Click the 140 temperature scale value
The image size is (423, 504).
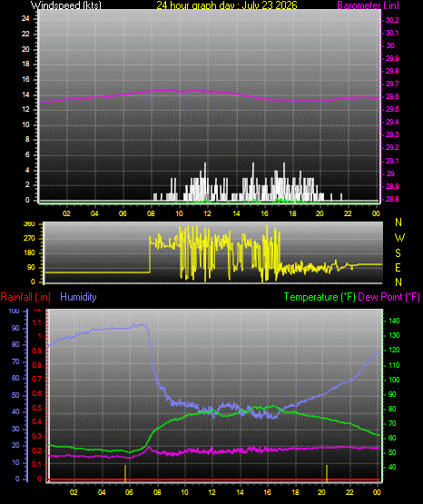click(x=394, y=321)
